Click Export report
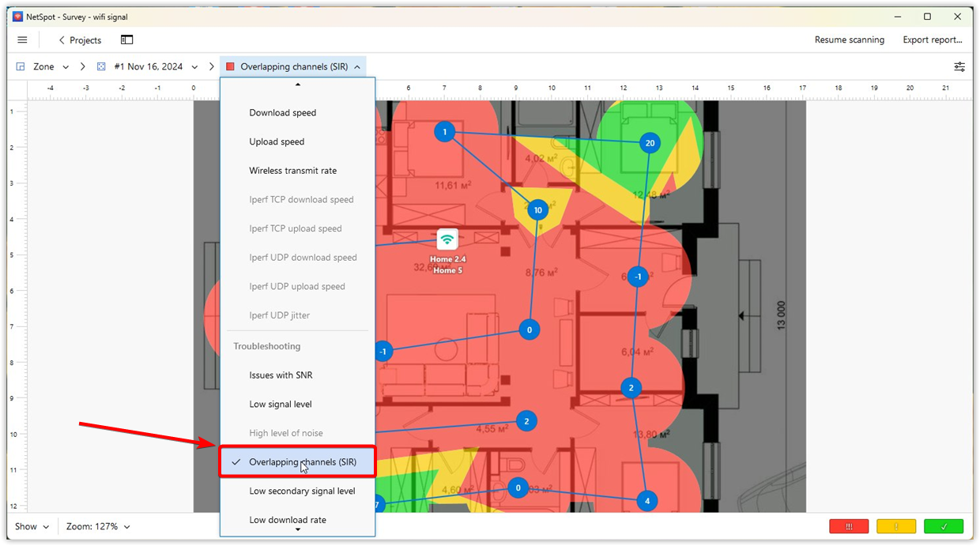This screenshot has width=980, height=546. [932, 39]
